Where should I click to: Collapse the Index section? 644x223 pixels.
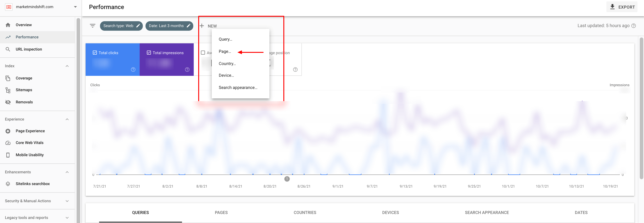click(67, 66)
